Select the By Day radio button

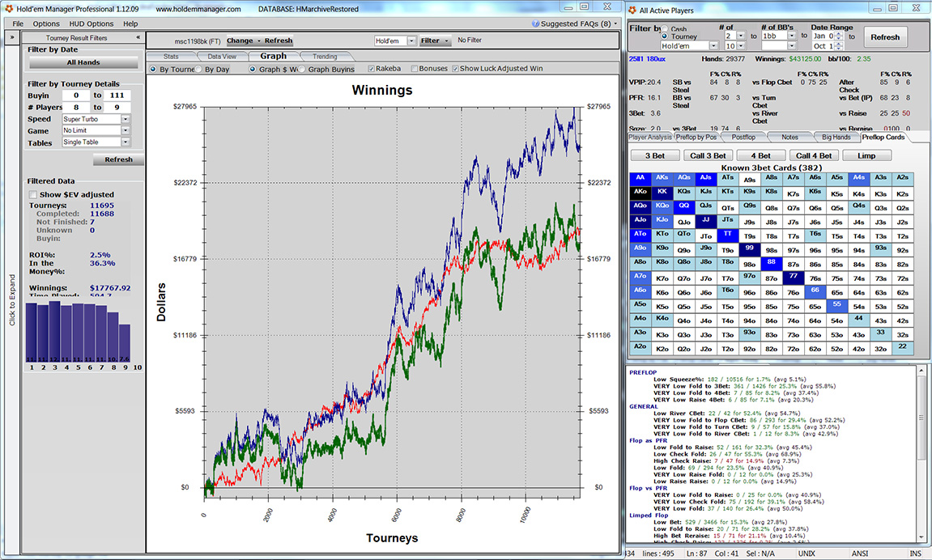(x=199, y=69)
